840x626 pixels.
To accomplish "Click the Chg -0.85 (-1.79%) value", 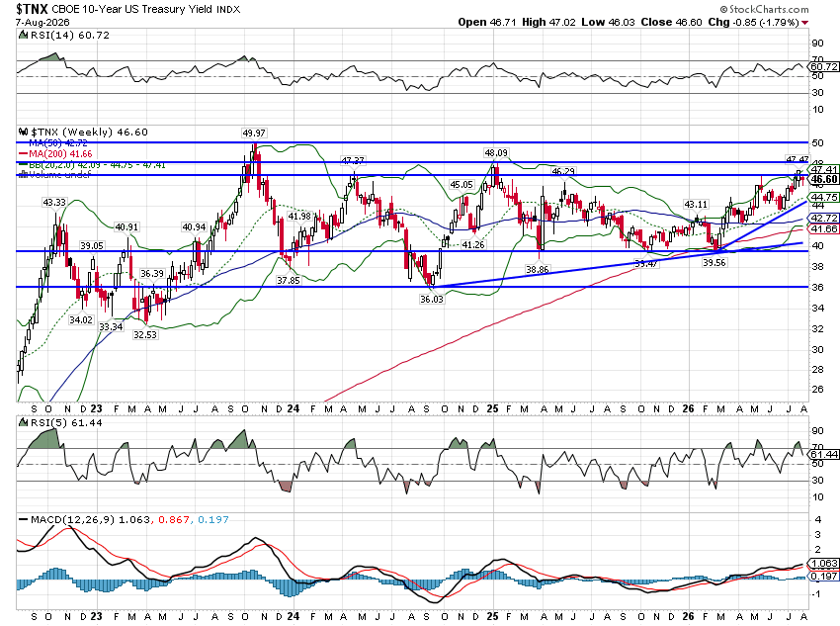I will [754, 22].
